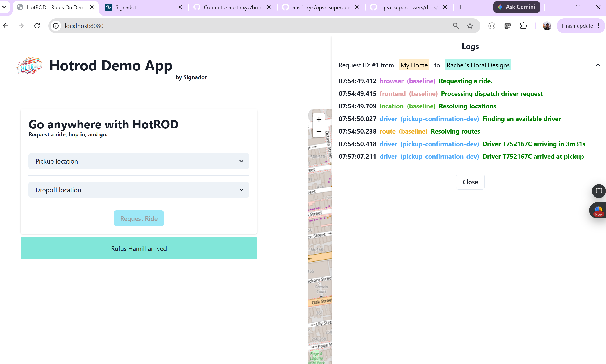View site information icon in address bar

[x=56, y=26]
